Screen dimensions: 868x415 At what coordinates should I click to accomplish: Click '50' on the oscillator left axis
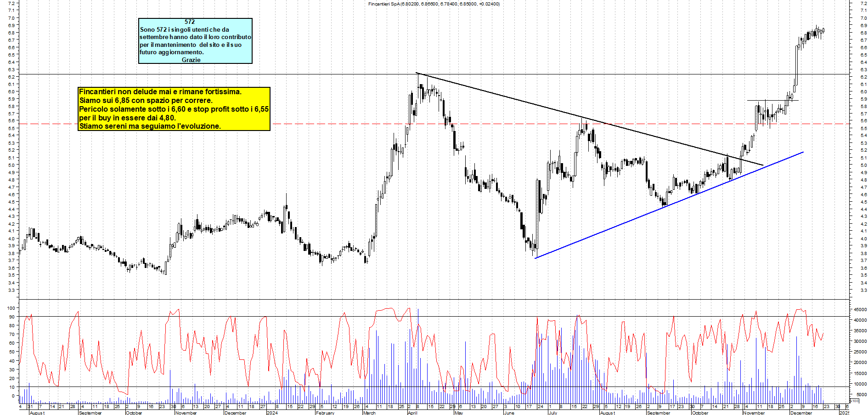pyautogui.click(x=12, y=352)
